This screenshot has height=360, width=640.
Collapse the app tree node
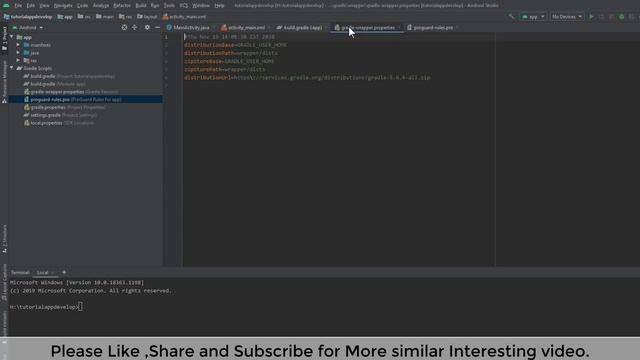click(12, 37)
